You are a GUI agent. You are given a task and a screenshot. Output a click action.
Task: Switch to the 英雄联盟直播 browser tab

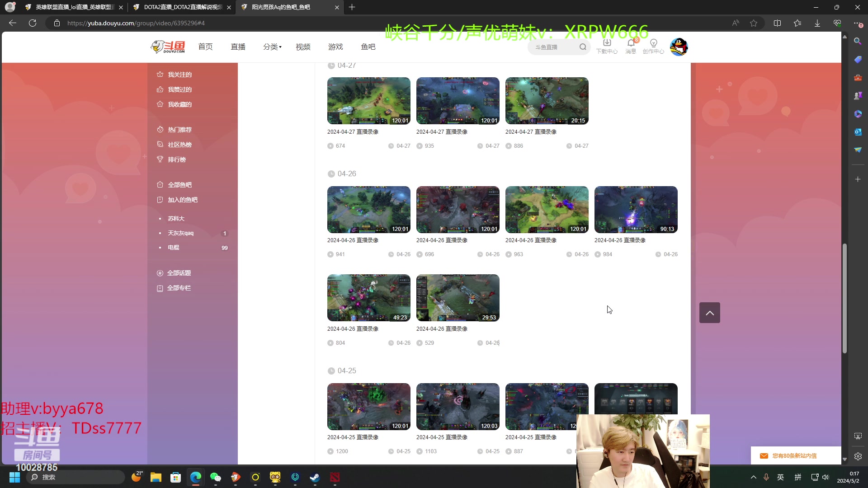[75, 7]
